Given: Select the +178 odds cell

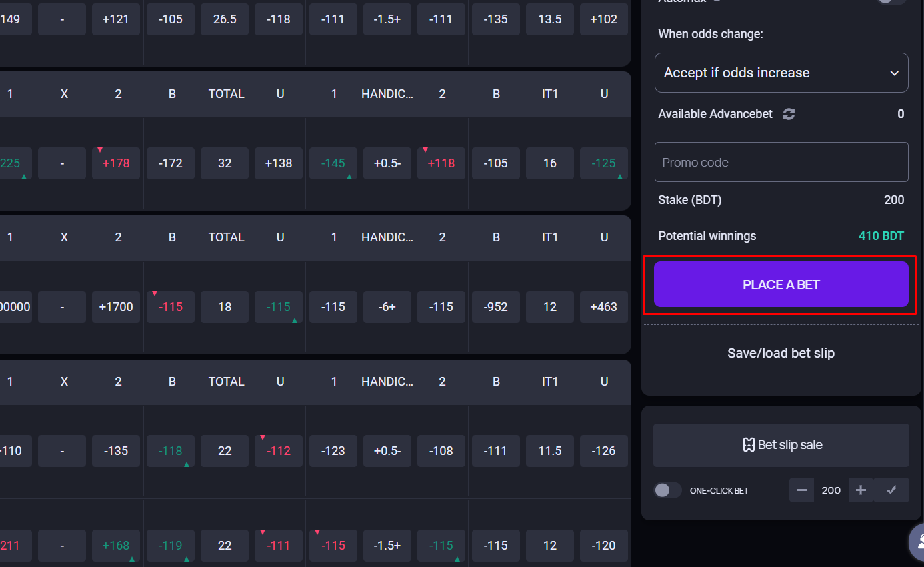Looking at the screenshot, I should coord(116,163).
